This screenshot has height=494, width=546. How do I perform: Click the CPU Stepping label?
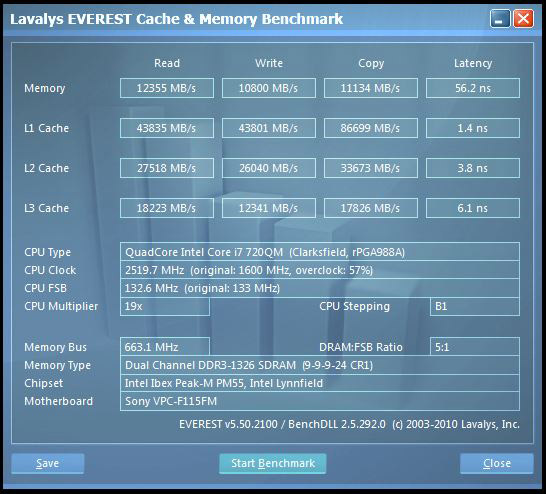click(x=354, y=307)
